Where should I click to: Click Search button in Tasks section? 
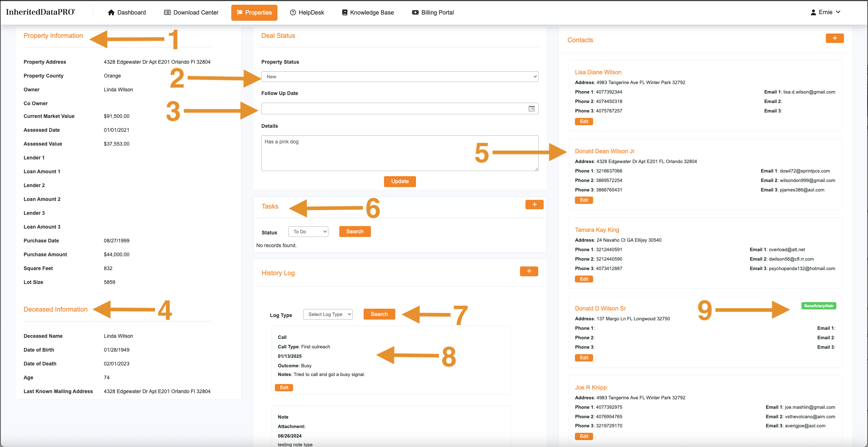point(355,232)
